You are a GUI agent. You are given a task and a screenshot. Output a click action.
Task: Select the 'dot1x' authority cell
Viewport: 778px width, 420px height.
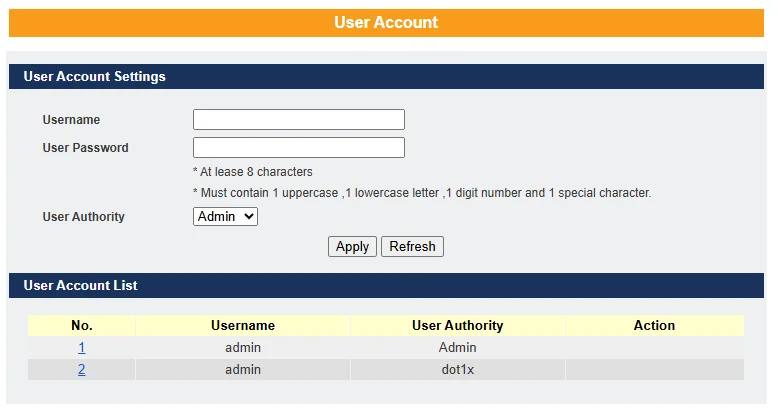(x=457, y=369)
